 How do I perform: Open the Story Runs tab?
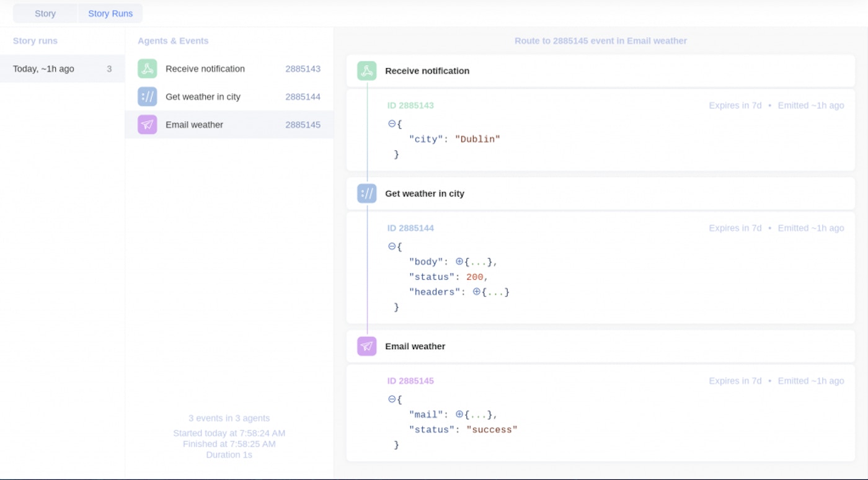pos(110,14)
